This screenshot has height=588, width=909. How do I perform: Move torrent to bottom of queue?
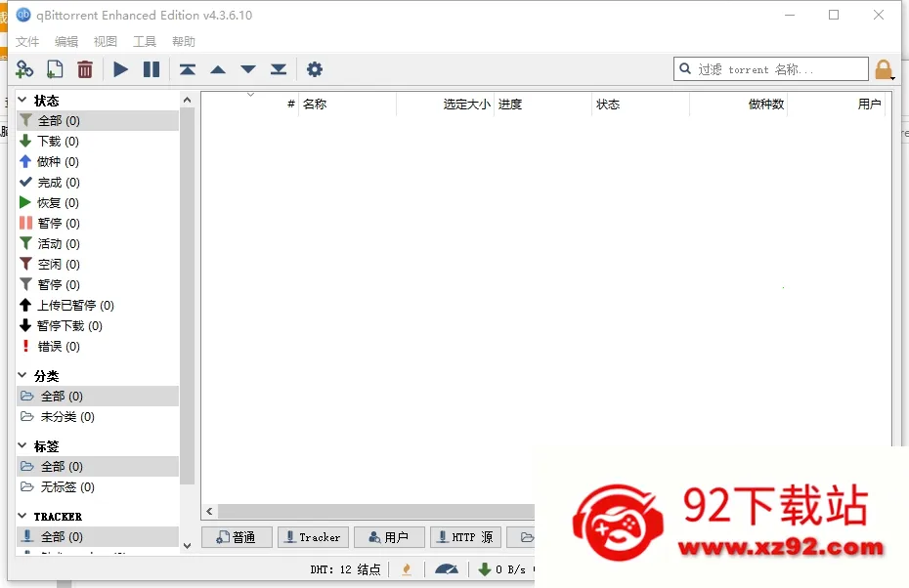click(279, 69)
